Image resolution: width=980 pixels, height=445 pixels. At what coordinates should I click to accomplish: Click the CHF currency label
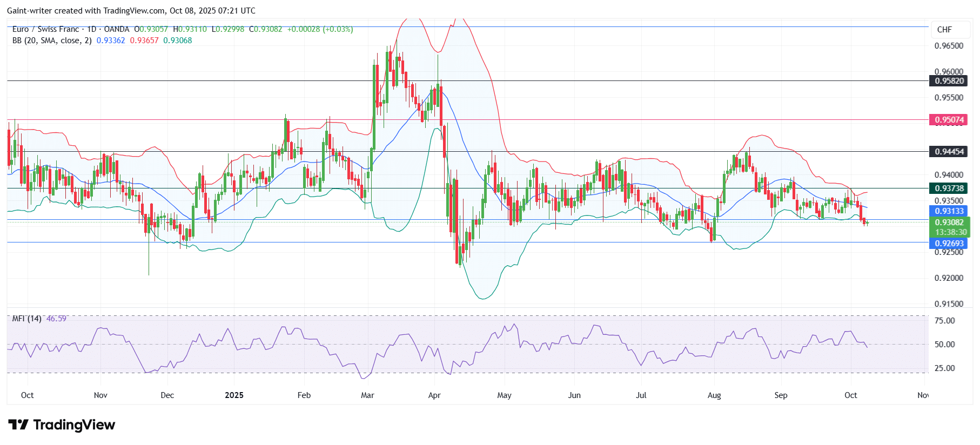(944, 30)
